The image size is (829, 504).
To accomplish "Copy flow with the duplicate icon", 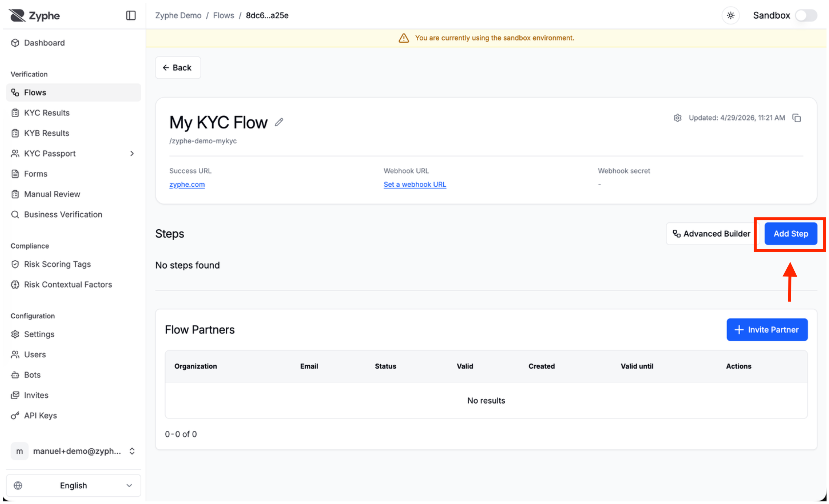I will point(797,118).
